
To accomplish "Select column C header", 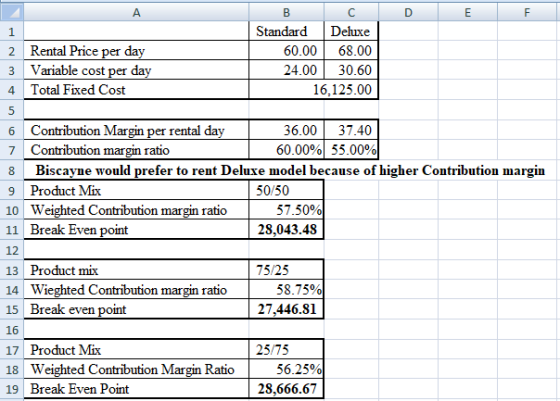I will click(351, 12).
